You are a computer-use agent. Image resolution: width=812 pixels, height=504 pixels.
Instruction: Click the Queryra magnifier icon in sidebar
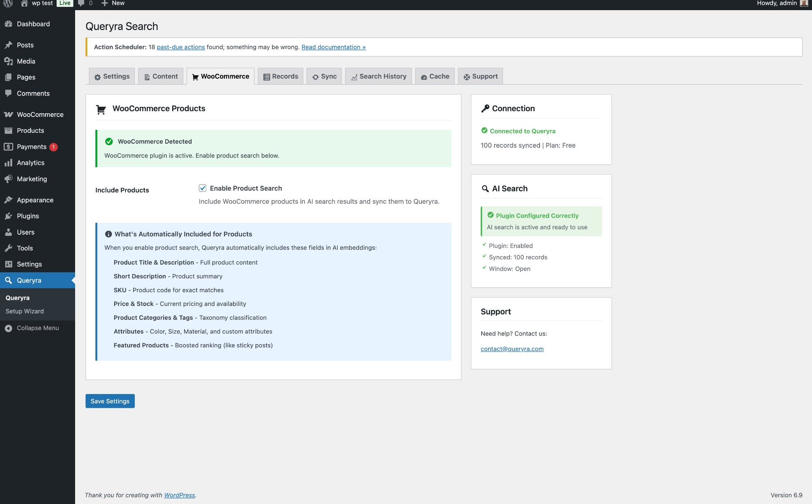pos(9,280)
